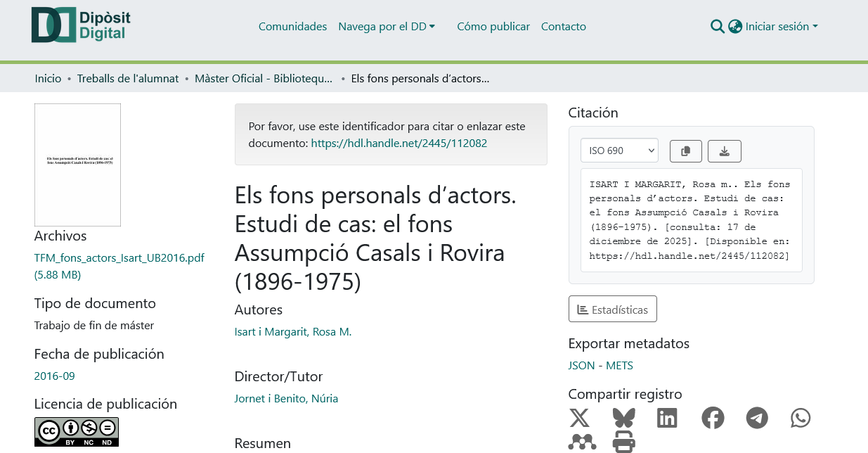The image size is (868, 453).
Task: Share the record via Telegram
Action: [757, 418]
